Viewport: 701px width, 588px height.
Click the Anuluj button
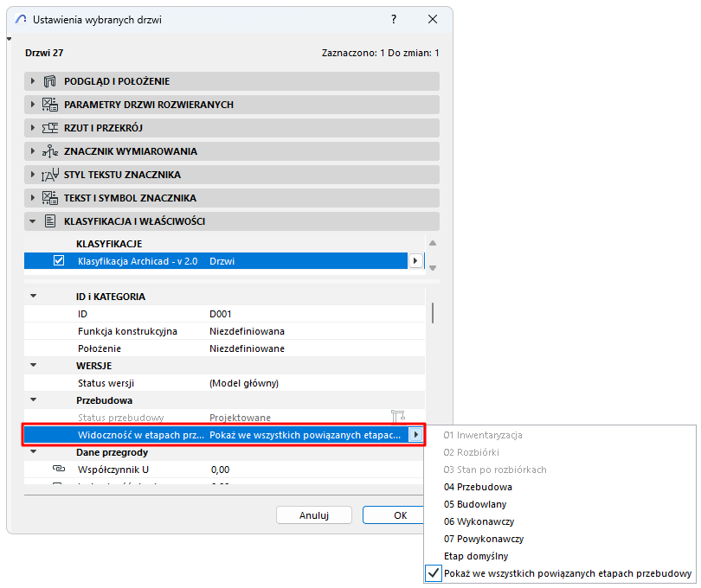click(314, 515)
